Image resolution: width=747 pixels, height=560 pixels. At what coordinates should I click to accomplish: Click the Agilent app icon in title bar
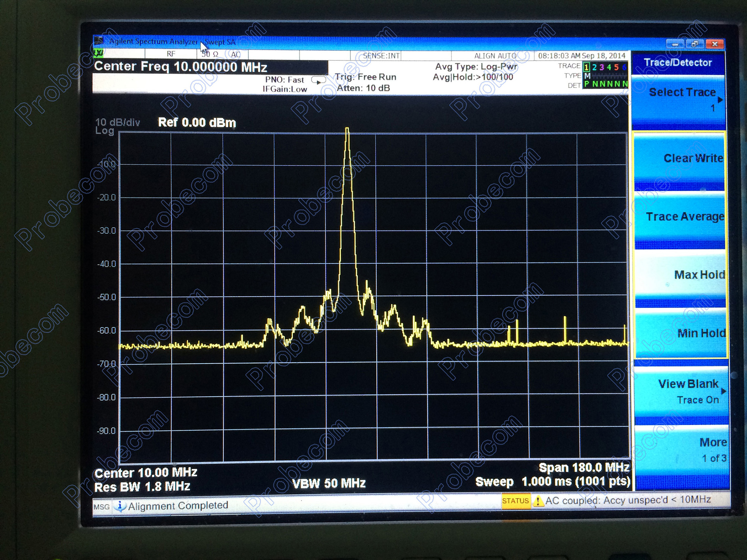click(x=99, y=41)
